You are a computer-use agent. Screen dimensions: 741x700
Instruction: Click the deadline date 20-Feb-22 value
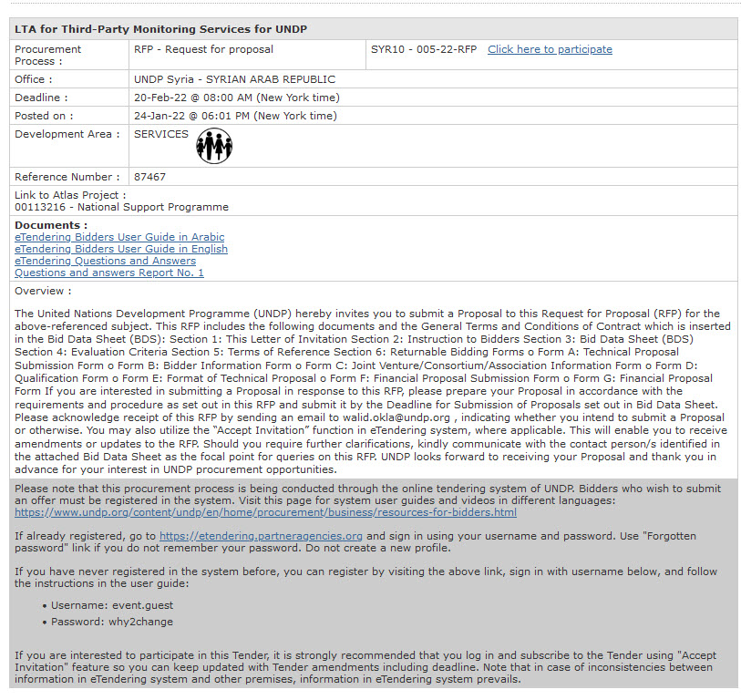[236, 98]
